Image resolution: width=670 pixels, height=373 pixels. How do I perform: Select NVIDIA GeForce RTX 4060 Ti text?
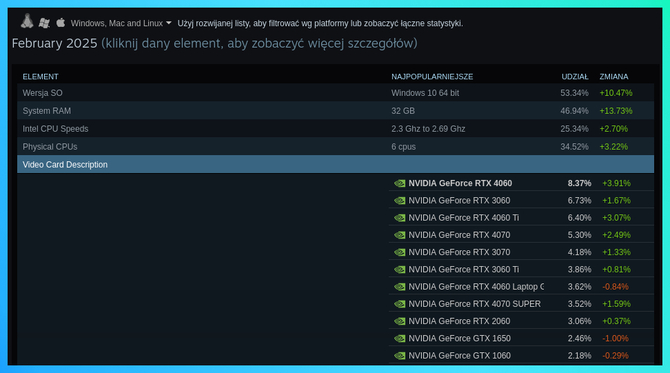464,218
